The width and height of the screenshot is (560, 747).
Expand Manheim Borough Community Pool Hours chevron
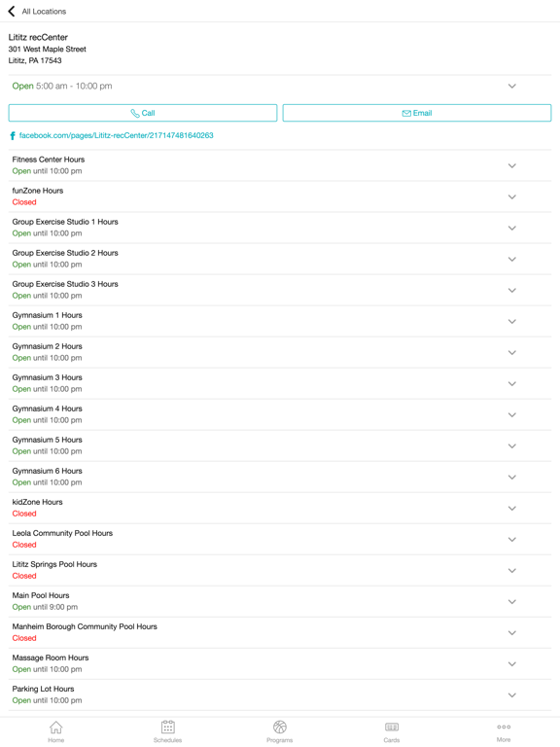[x=512, y=632]
